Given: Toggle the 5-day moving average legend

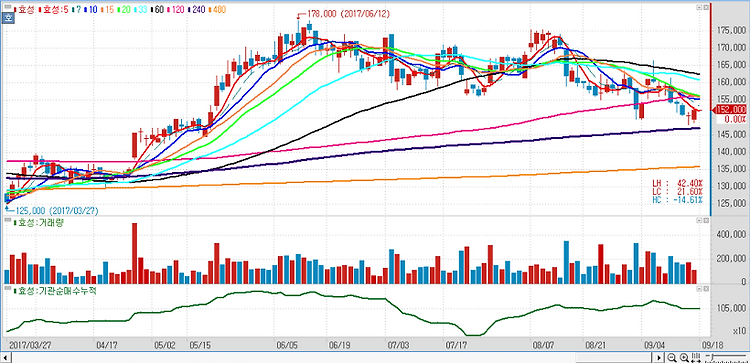Looking at the screenshot, I should tap(54, 10).
